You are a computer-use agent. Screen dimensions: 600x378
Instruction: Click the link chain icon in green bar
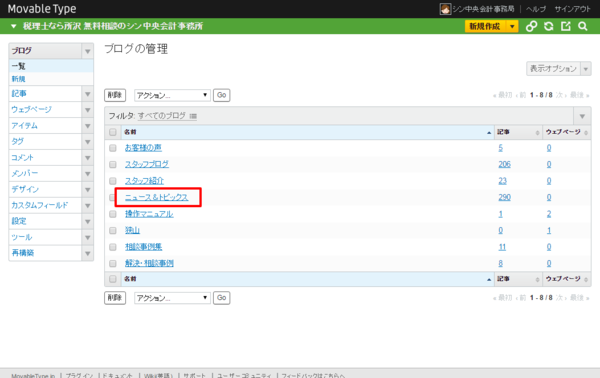pyautogui.click(x=531, y=26)
